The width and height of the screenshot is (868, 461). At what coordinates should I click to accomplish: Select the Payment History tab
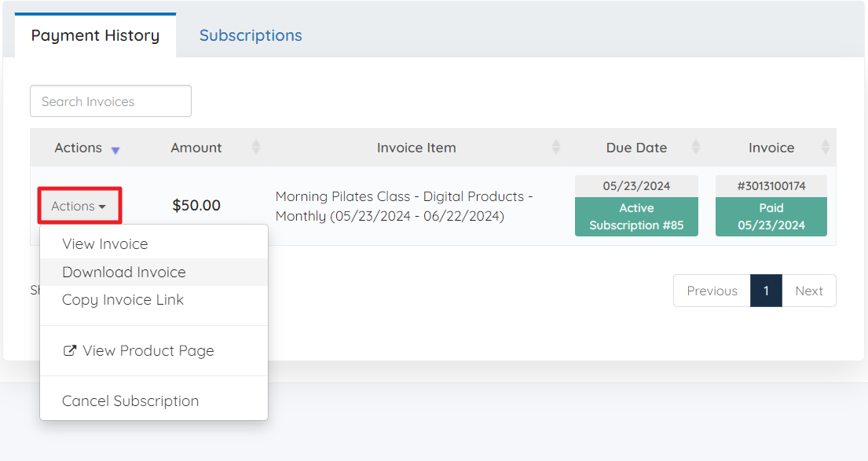tap(95, 35)
